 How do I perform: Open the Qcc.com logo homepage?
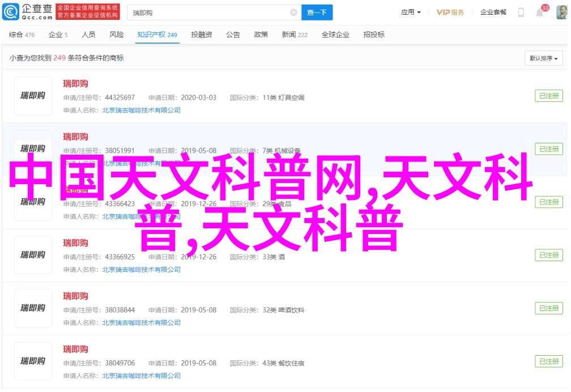pyautogui.click(x=28, y=12)
